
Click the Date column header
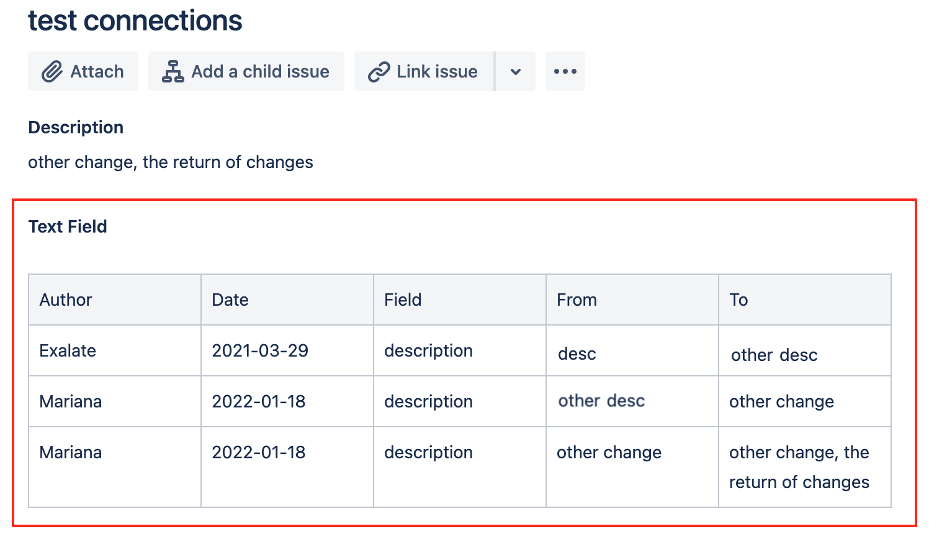coord(230,300)
